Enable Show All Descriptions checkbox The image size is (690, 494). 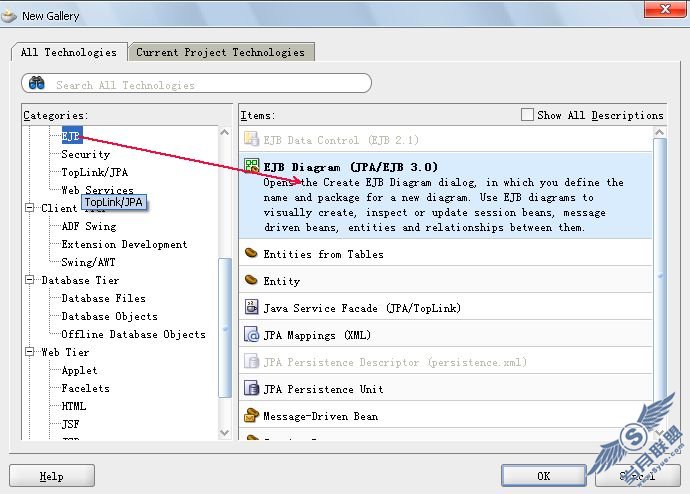click(527, 115)
